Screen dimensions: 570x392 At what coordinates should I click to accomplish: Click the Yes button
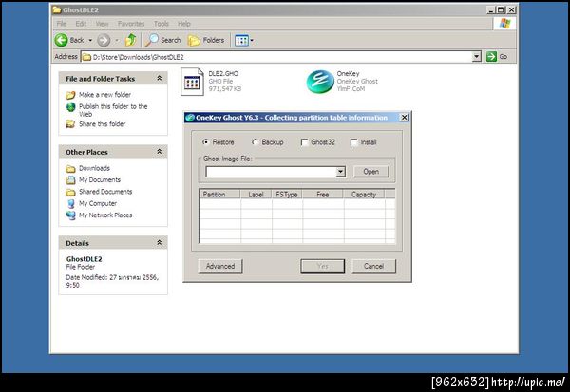point(322,267)
